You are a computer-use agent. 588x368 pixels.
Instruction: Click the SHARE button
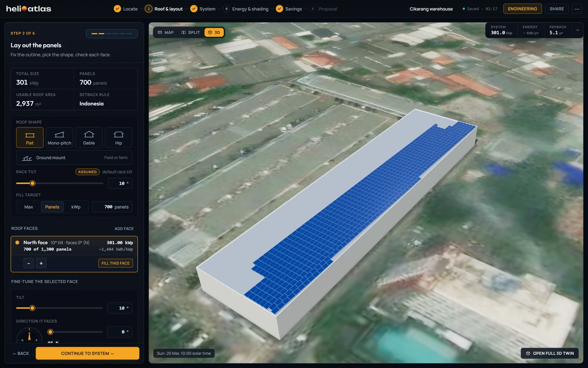(557, 9)
